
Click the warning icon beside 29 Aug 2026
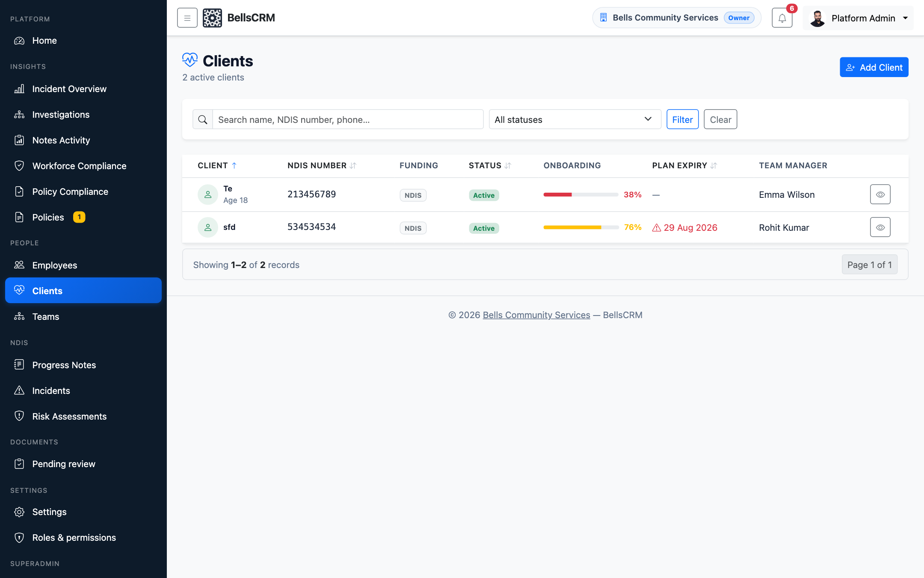pyautogui.click(x=657, y=228)
